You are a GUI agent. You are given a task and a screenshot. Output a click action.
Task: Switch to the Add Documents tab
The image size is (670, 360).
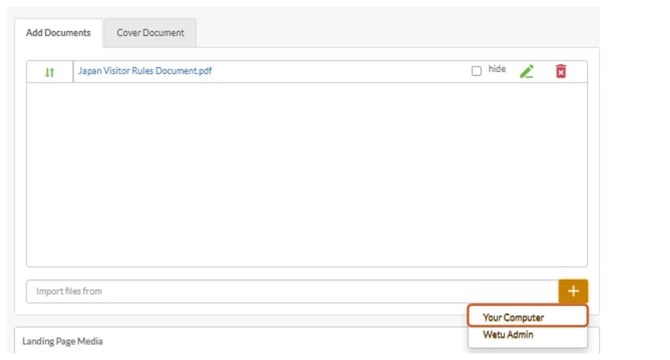[59, 33]
